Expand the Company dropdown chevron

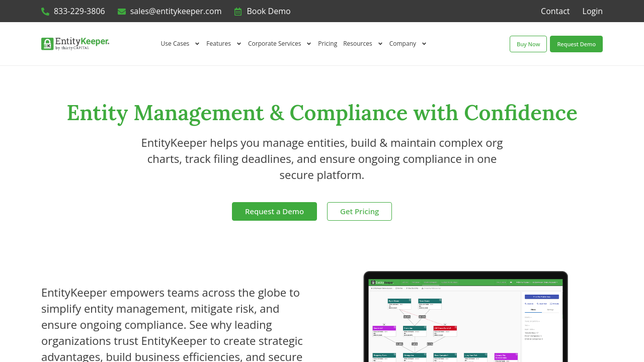(424, 44)
